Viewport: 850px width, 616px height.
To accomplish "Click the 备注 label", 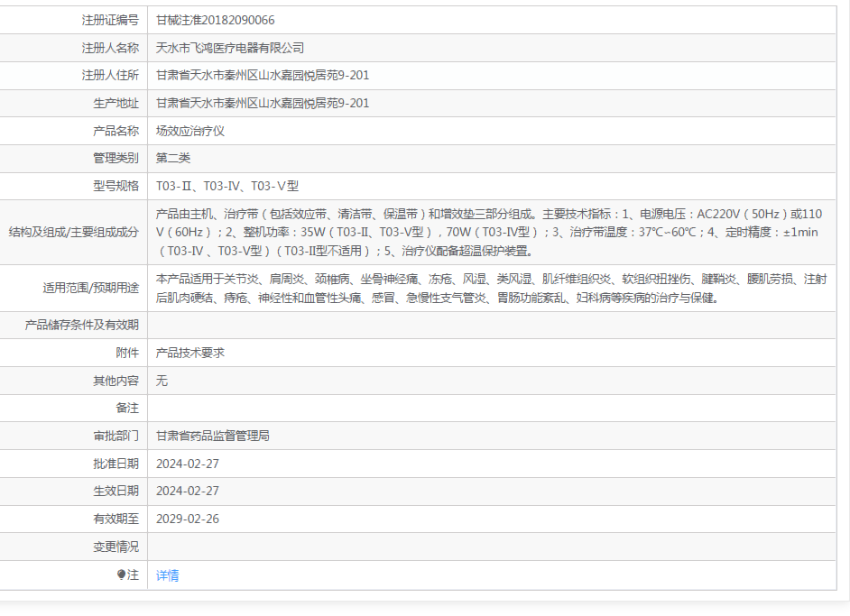I will pos(127,408).
